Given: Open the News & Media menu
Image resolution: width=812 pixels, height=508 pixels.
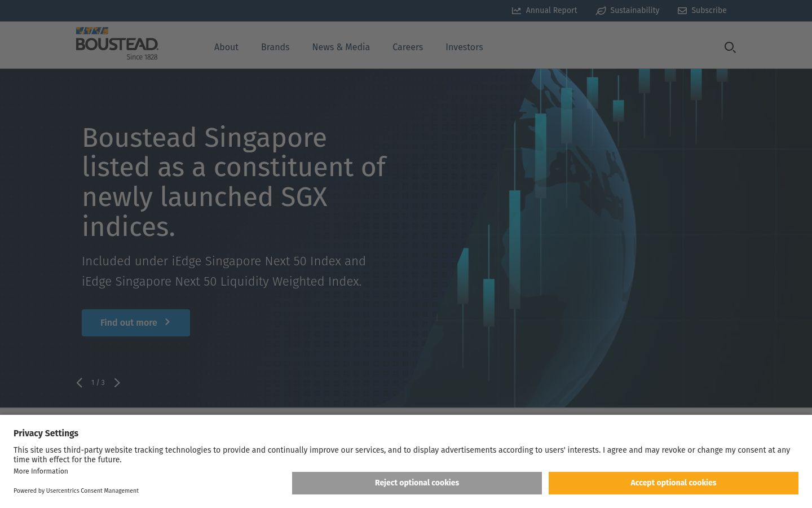Looking at the screenshot, I should [341, 47].
